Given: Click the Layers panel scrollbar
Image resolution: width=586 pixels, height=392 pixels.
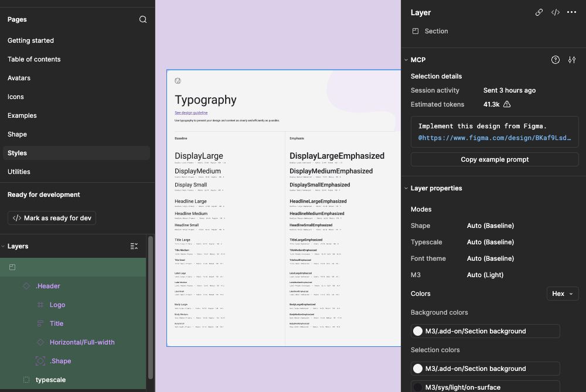Looking at the screenshot, I should click(x=151, y=308).
